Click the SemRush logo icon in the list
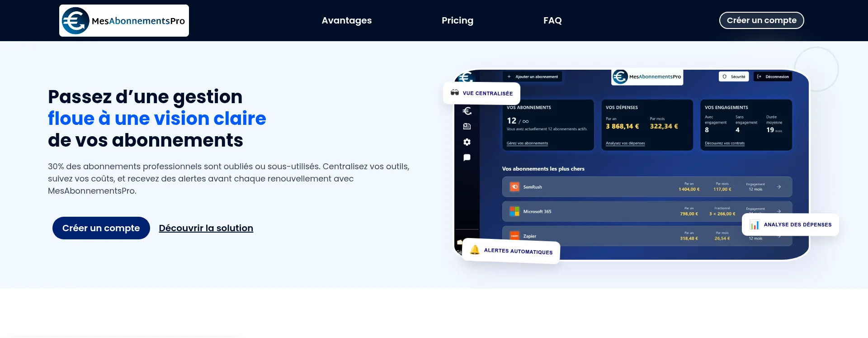Screen dimensions: 868x338 point(514,187)
